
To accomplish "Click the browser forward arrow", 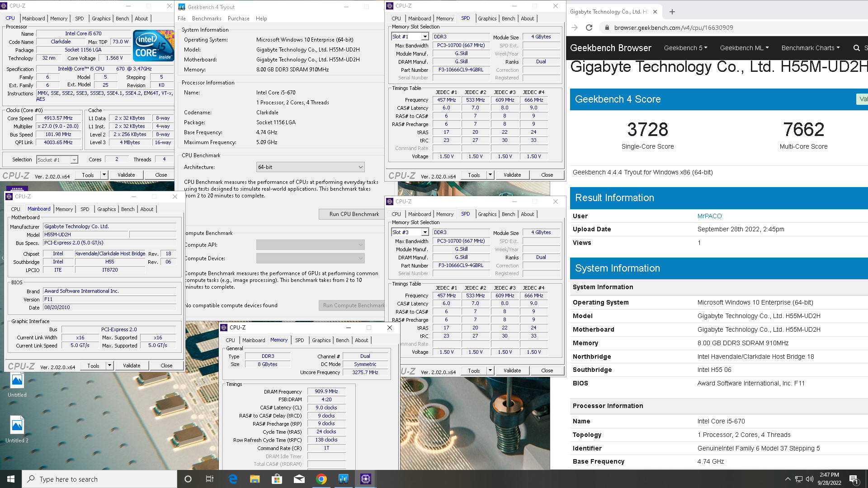I will pos(575,28).
